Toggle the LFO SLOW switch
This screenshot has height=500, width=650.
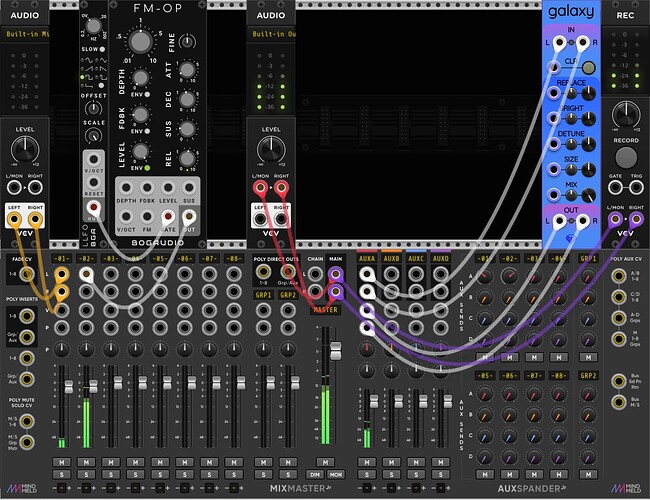tap(102, 49)
